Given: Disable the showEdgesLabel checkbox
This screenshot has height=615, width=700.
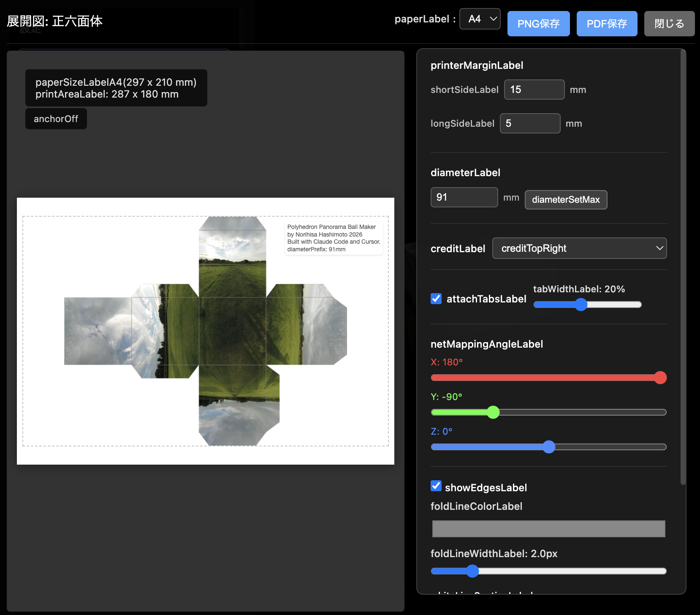Looking at the screenshot, I should pos(436,486).
